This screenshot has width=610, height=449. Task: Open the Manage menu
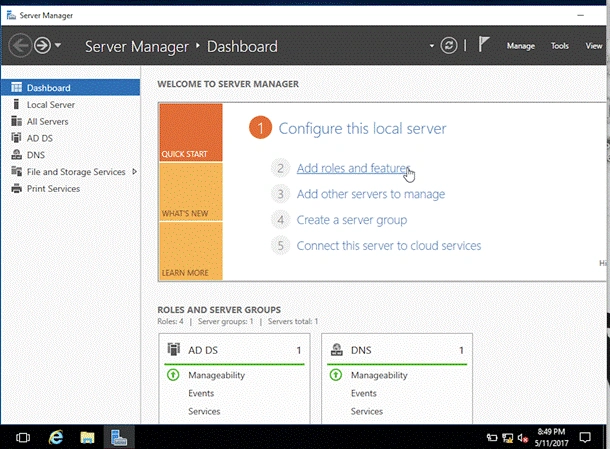click(521, 46)
